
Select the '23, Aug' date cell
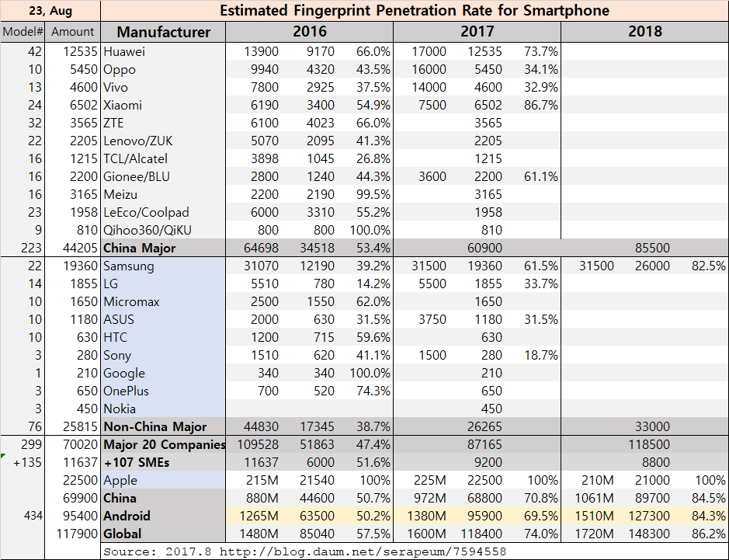point(50,11)
